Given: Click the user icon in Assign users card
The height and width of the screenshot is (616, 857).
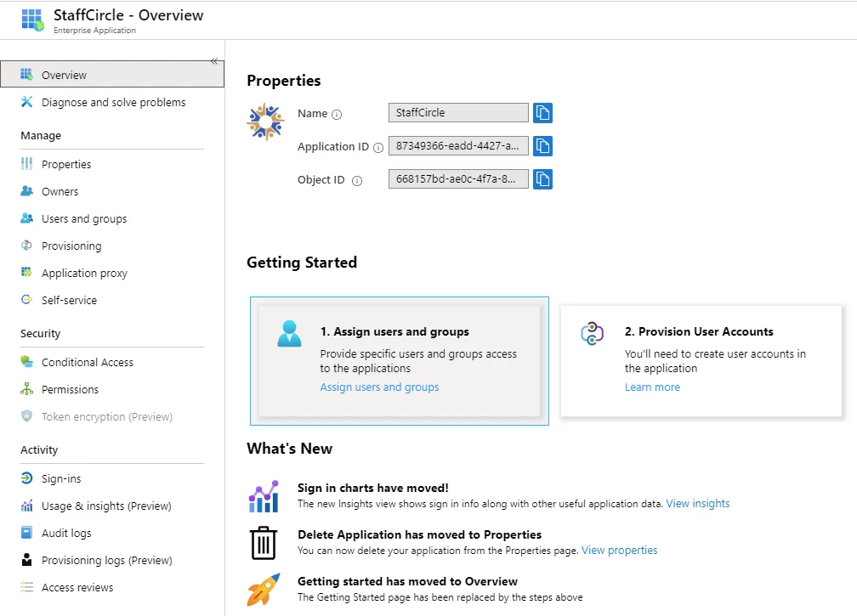Looking at the screenshot, I should click(x=289, y=334).
